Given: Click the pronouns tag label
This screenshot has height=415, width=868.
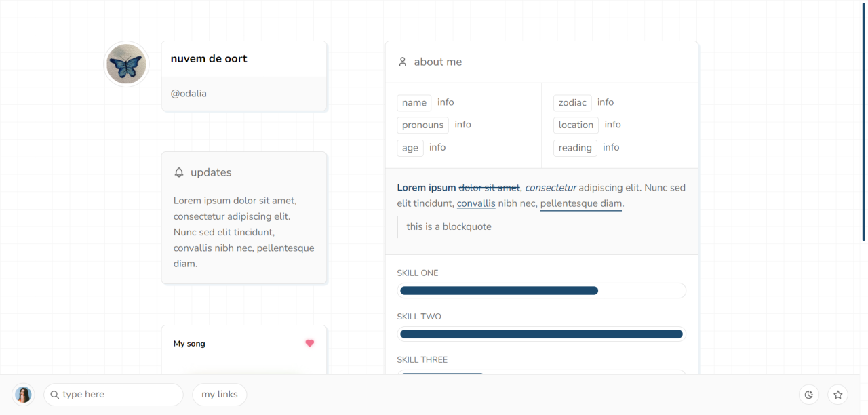Looking at the screenshot, I should 422,125.
